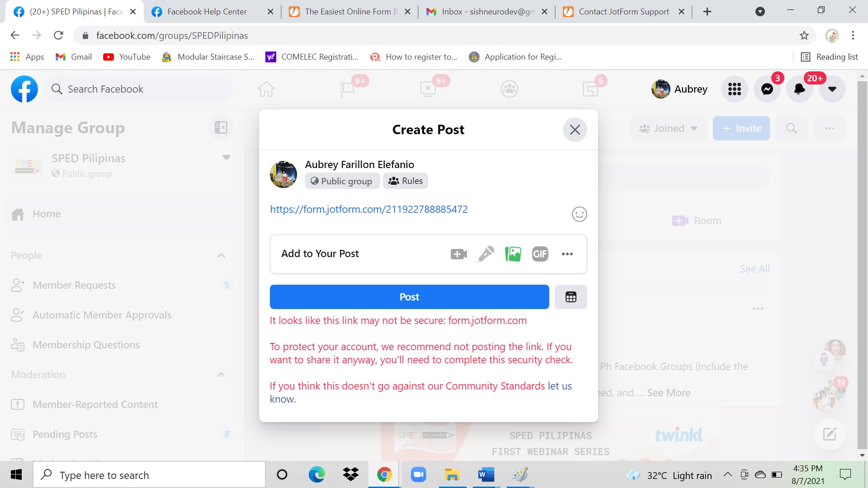Open Member Requests
Screen dimensions: 868x488
coord(122,285)
